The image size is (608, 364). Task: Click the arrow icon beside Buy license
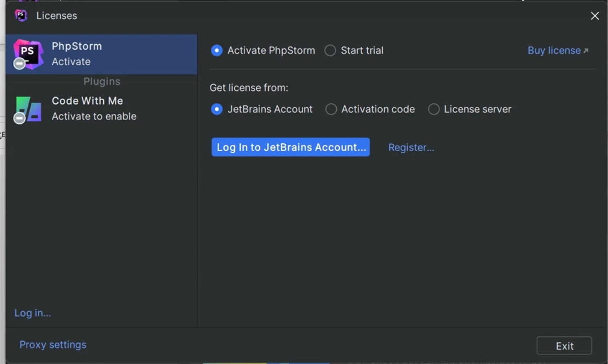[586, 51]
